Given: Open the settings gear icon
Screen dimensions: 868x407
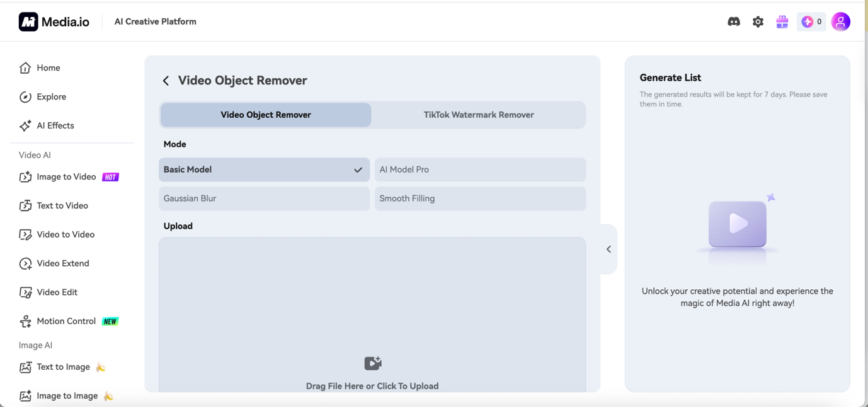Looking at the screenshot, I should coord(758,21).
